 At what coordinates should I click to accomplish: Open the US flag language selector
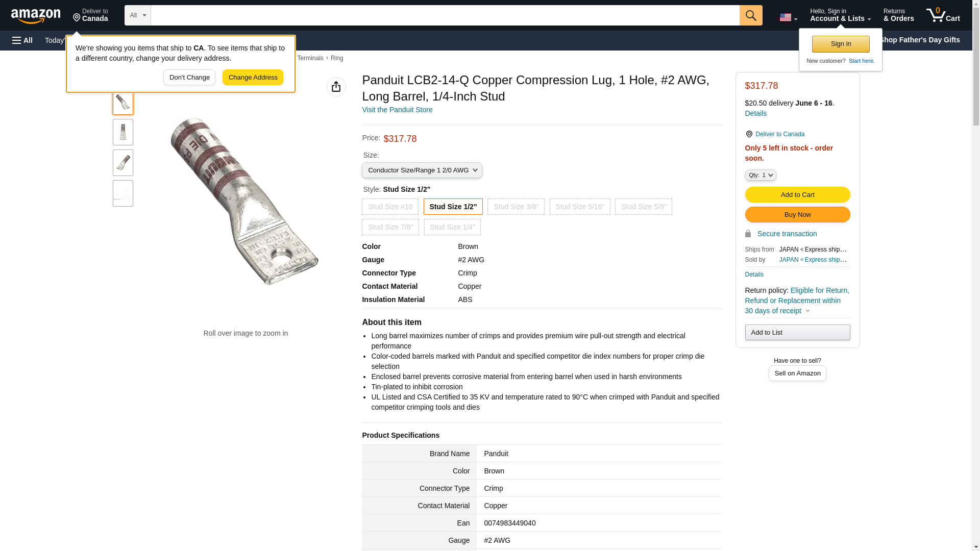788,17
